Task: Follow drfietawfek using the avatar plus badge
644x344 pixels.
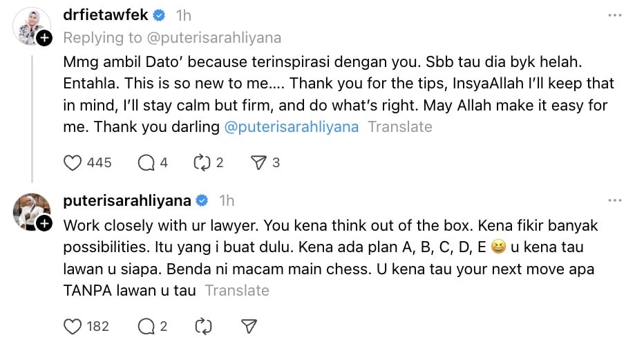Action: [44, 39]
